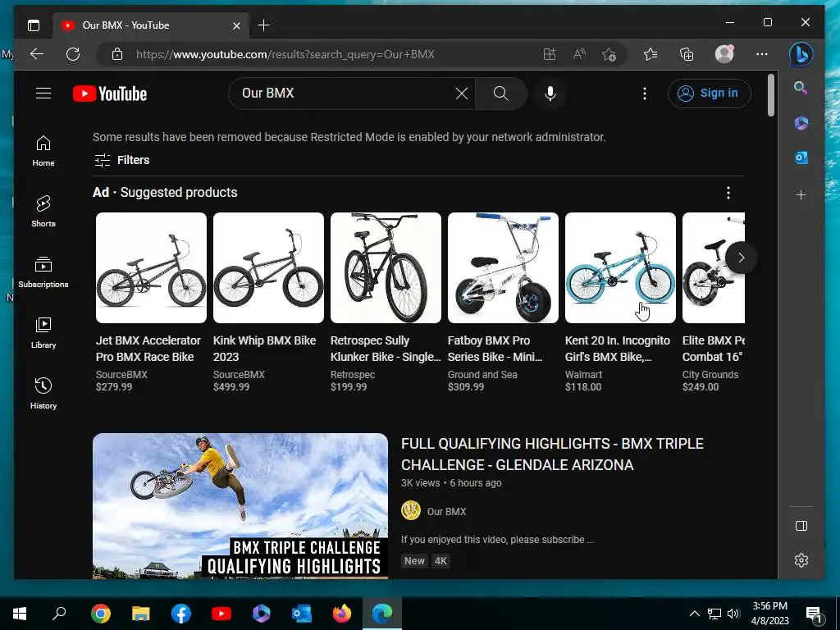
Task: Click the apps available icon in address bar
Action: tap(550, 54)
